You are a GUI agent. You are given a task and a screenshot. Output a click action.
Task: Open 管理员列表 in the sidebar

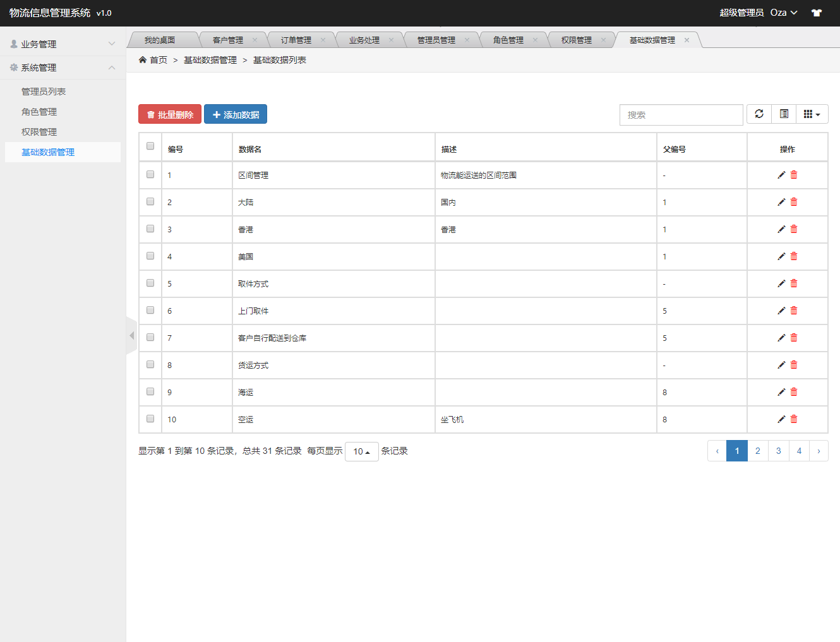pos(44,92)
